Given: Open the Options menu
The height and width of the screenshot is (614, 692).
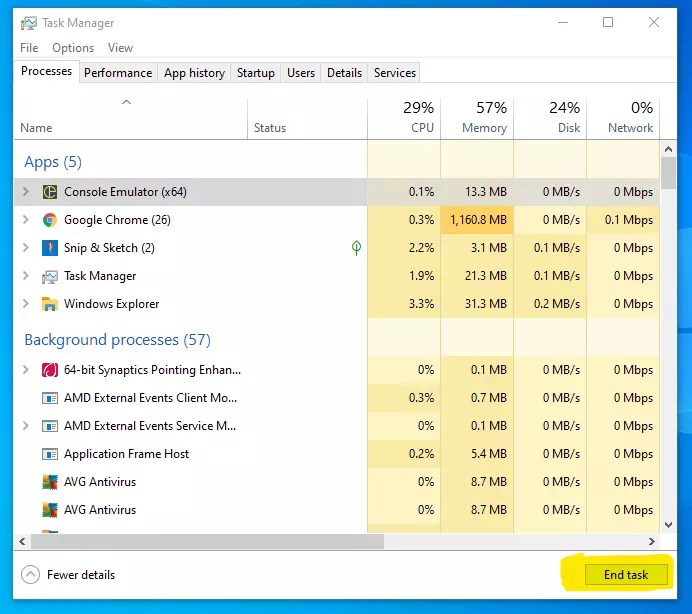Looking at the screenshot, I should [73, 48].
